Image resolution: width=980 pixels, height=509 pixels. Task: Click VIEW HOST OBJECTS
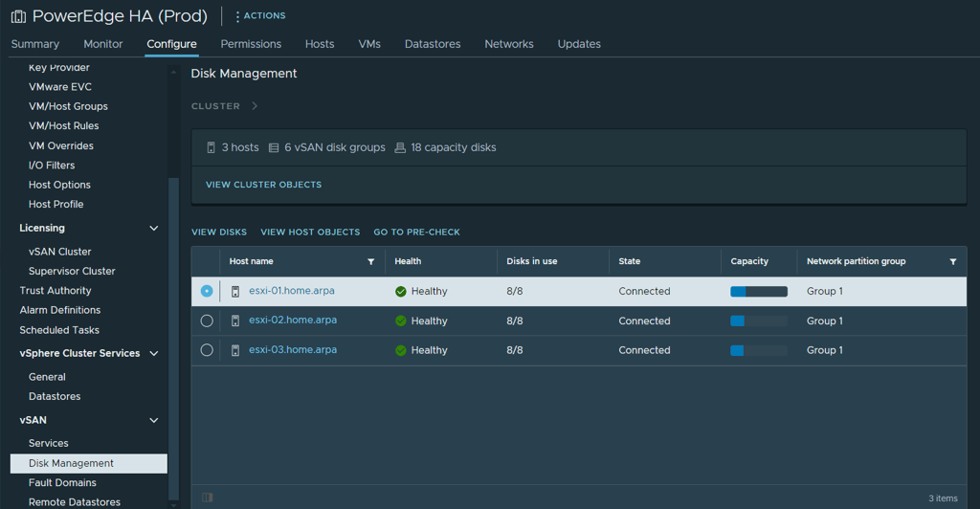310,232
